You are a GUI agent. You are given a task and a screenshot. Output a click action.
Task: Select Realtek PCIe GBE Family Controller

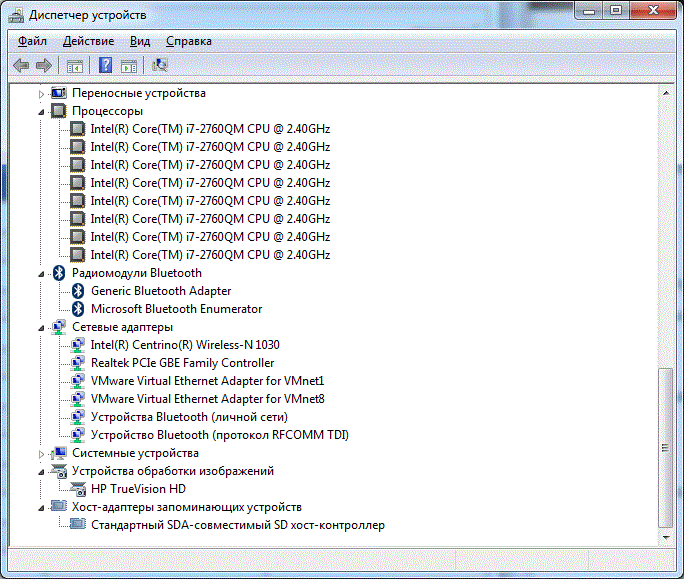[x=181, y=363]
